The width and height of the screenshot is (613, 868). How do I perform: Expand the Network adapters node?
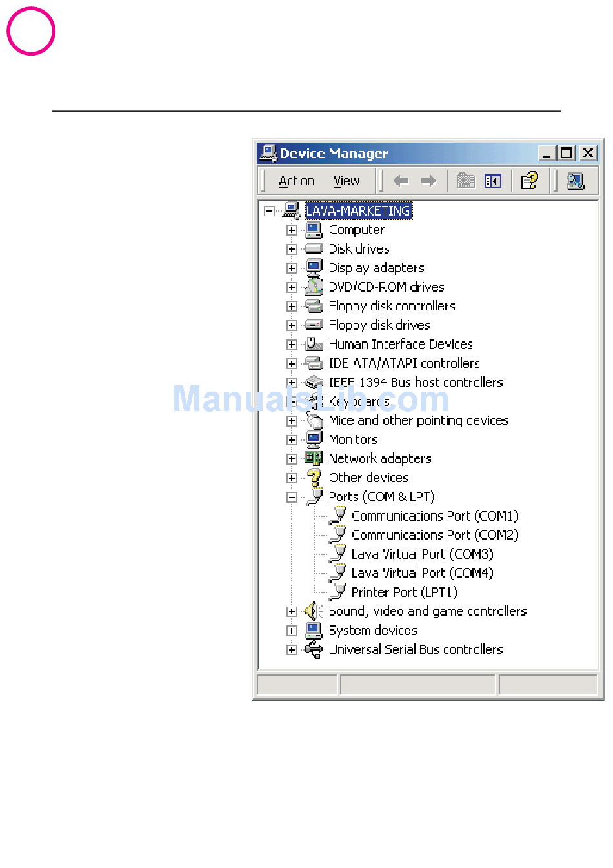pyautogui.click(x=292, y=459)
